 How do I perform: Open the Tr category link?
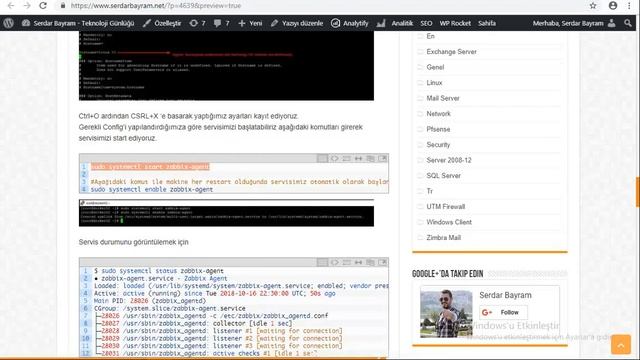[x=429, y=191]
